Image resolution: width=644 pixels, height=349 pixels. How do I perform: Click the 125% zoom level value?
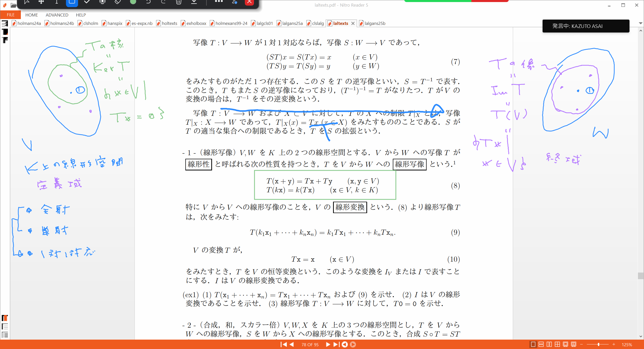click(x=627, y=345)
